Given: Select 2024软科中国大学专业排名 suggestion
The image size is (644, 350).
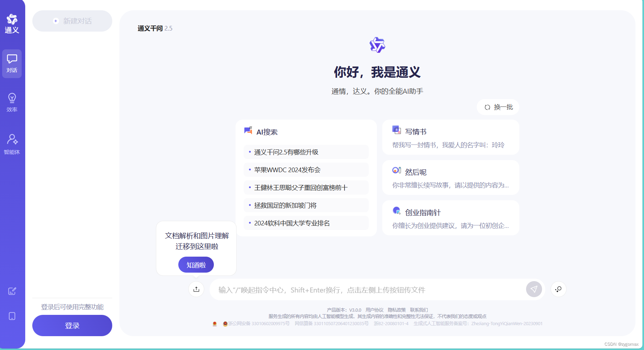Looking at the screenshot, I should point(306,223).
